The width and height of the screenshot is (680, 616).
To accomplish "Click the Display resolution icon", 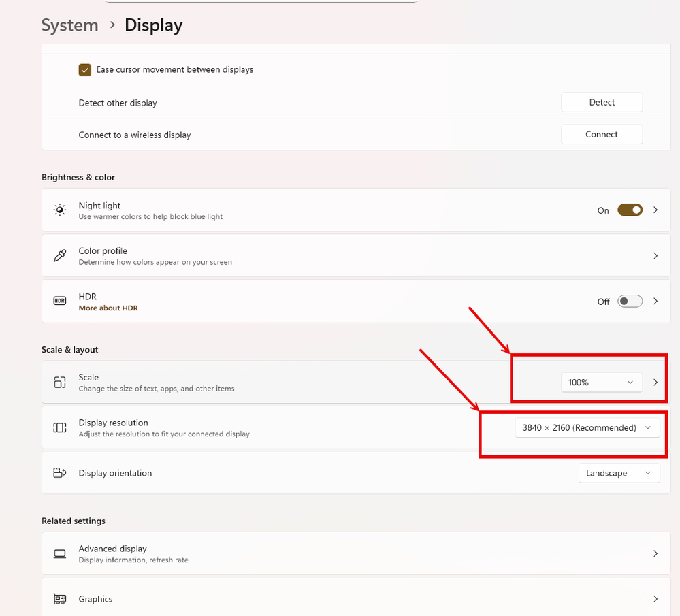I will [x=60, y=427].
